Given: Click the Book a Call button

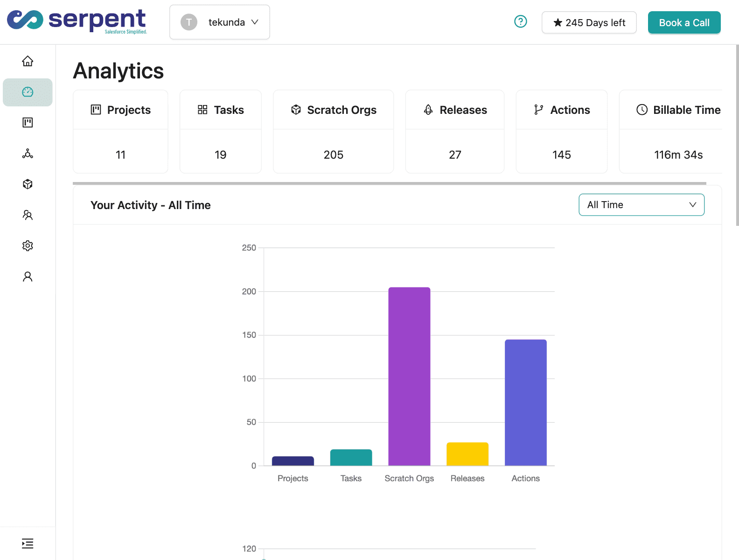Looking at the screenshot, I should pyautogui.click(x=684, y=22).
